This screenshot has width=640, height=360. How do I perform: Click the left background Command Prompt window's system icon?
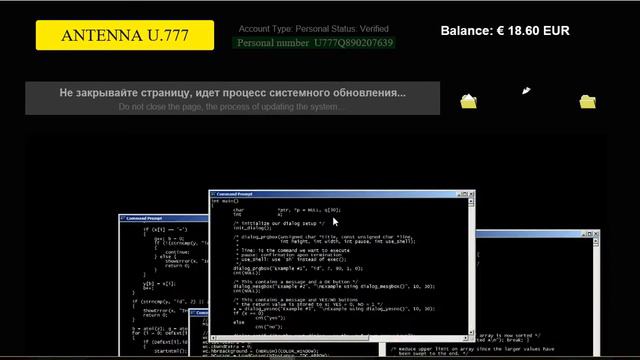point(122,218)
